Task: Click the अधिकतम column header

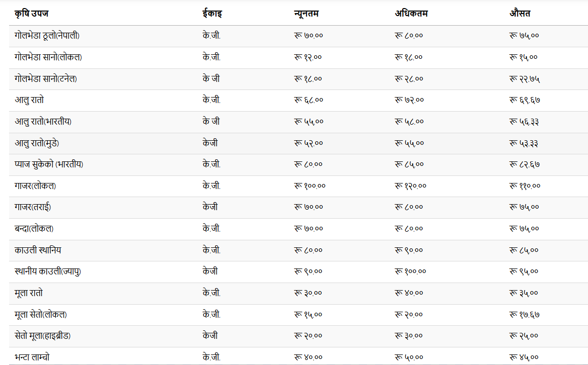Action: click(411, 14)
